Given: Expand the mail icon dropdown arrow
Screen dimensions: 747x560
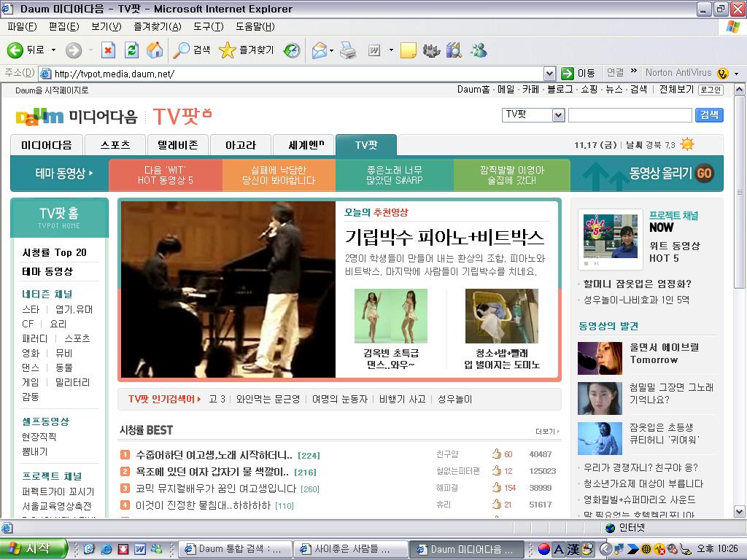Looking at the screenshot, I should 331,50.
